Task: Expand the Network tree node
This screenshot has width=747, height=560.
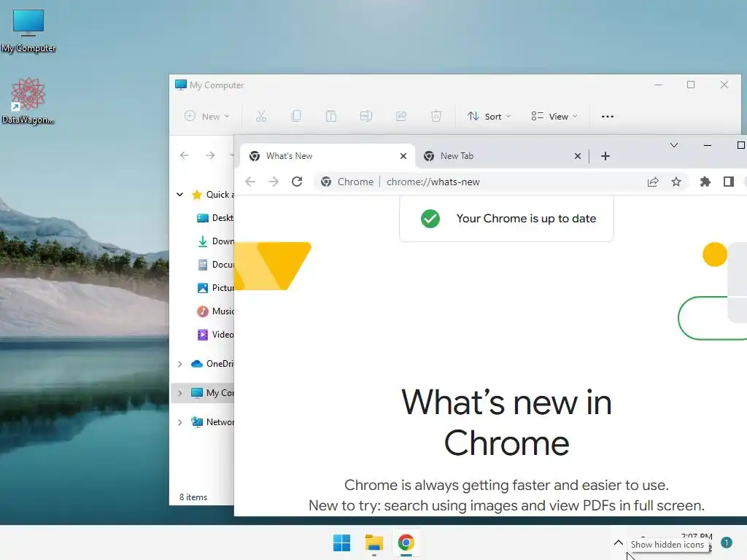Action: [179, 422]
